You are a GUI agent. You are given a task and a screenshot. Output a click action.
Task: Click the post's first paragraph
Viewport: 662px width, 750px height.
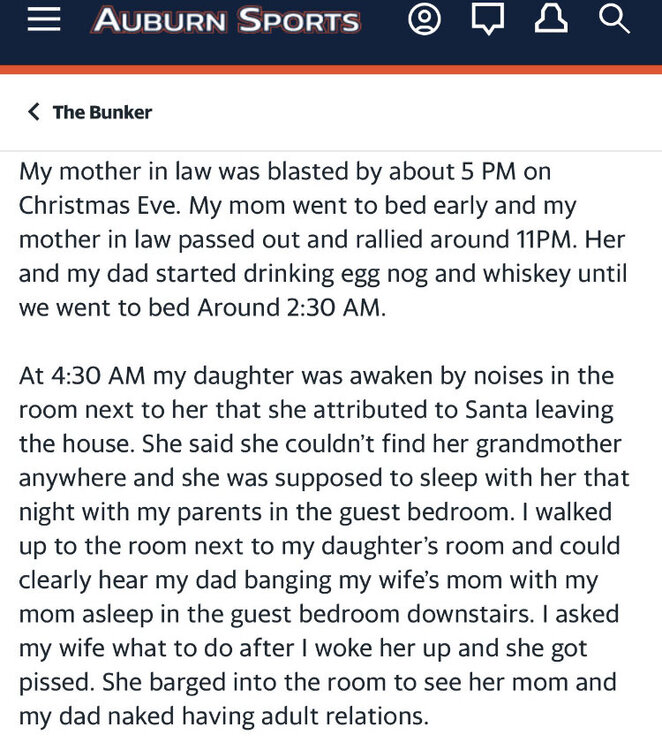[x=300, y=239]
